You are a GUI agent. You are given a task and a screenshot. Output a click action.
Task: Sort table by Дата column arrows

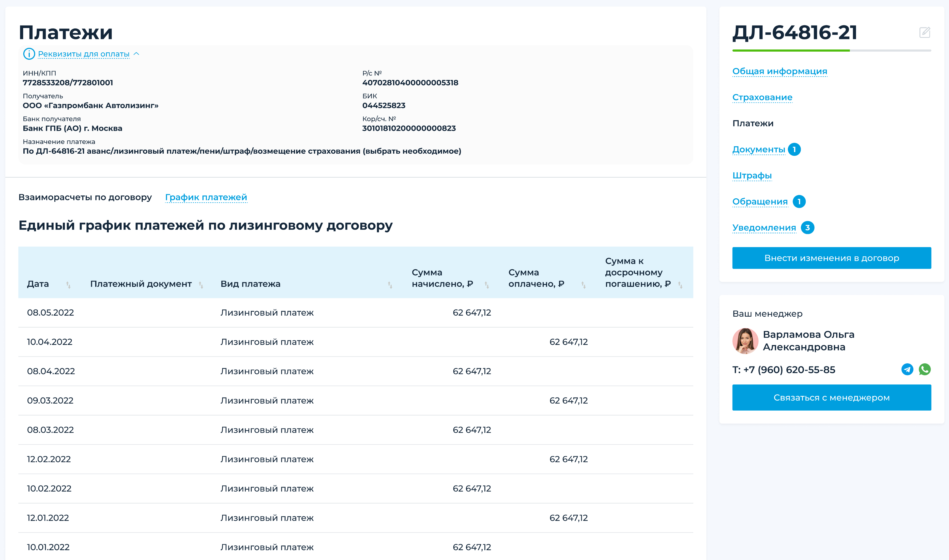68,285
